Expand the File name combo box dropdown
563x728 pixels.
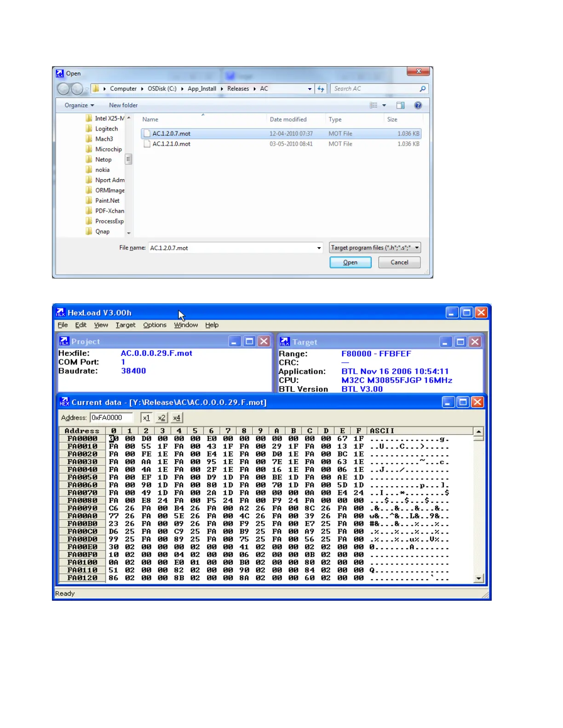(319, 248)
